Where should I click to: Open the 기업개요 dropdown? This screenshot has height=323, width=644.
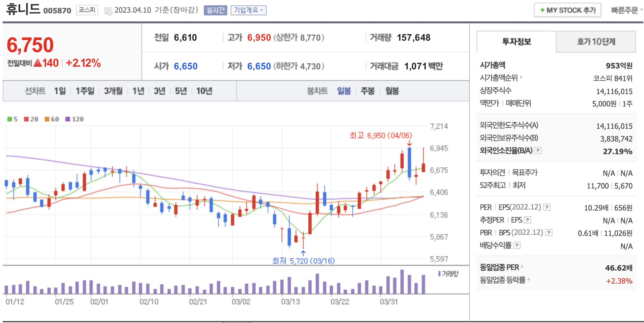tap(248, 10)
